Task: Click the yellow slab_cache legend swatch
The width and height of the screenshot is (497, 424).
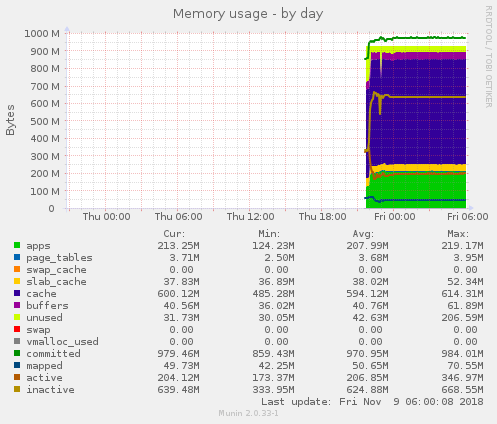Action: click(17, 281)
